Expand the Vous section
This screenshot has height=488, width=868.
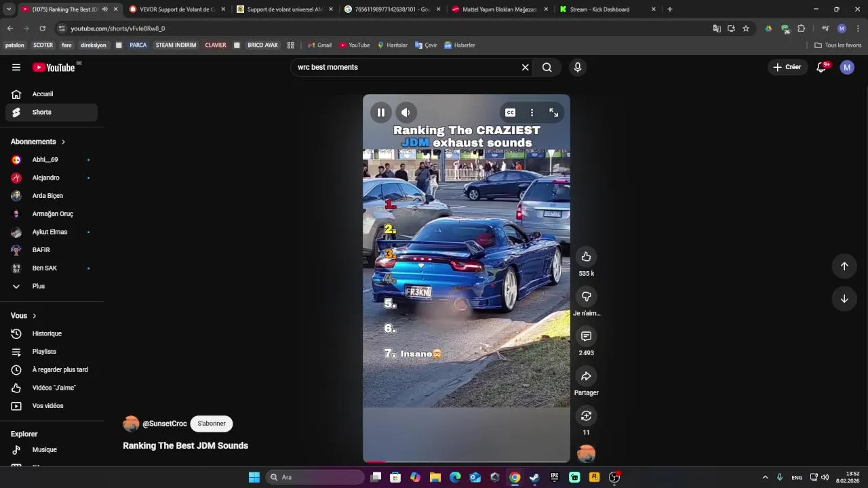tap(24, 316)
